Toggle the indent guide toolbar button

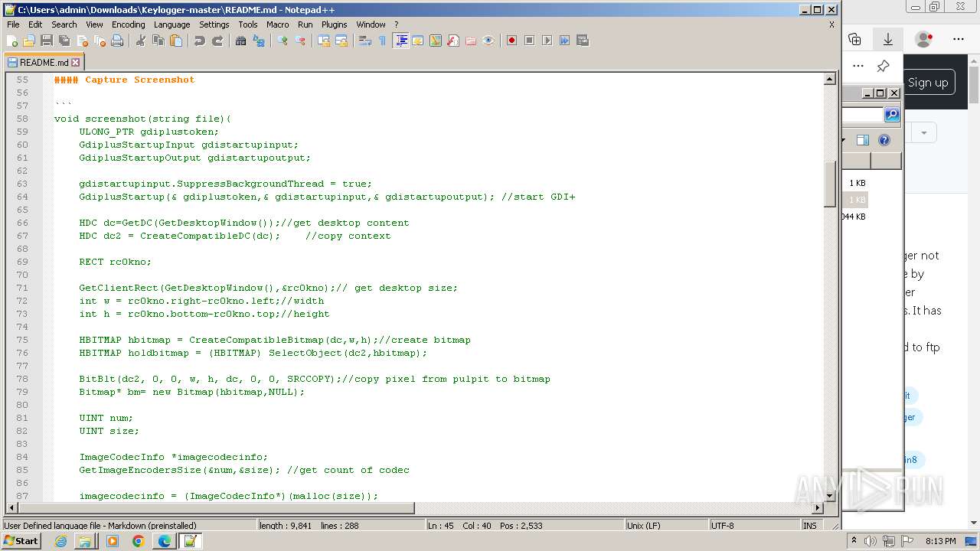click(x=400, y=41)
